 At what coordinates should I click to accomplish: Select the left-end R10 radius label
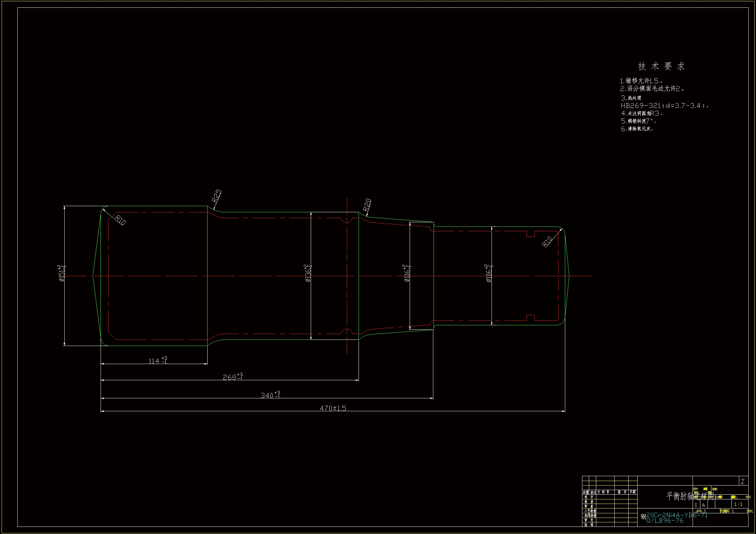120,219
